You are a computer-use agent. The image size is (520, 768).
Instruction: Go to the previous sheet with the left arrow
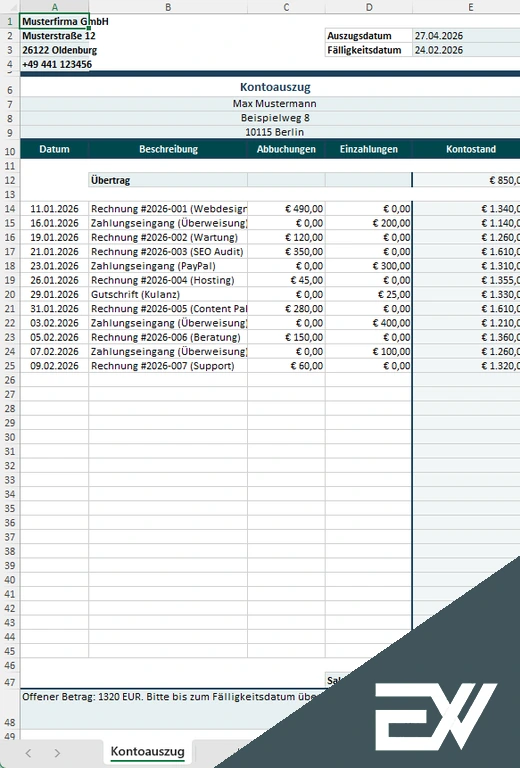tap(28, 753)
